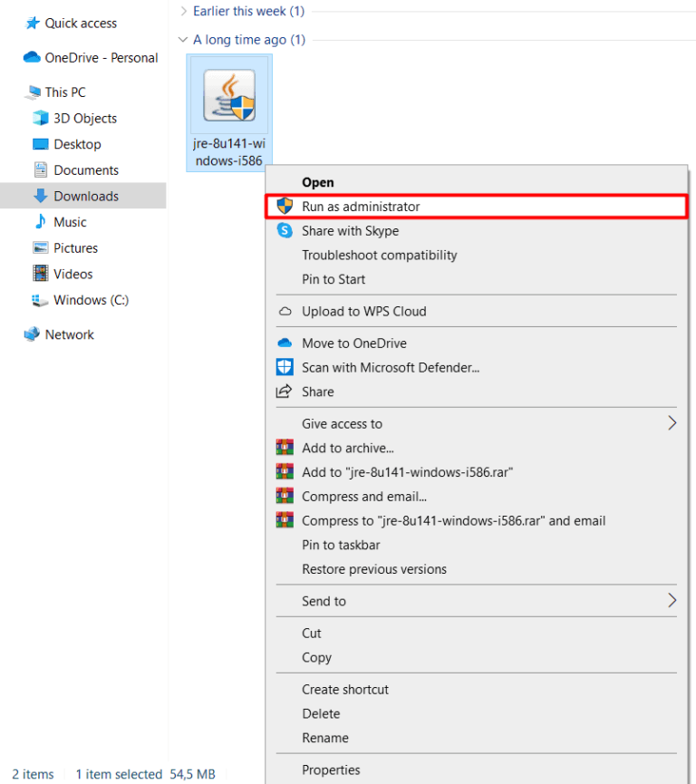
Task: Choose Compress to "jre-8u141-windows-i586.rar" and email
Action: click(x=476, y=520)
